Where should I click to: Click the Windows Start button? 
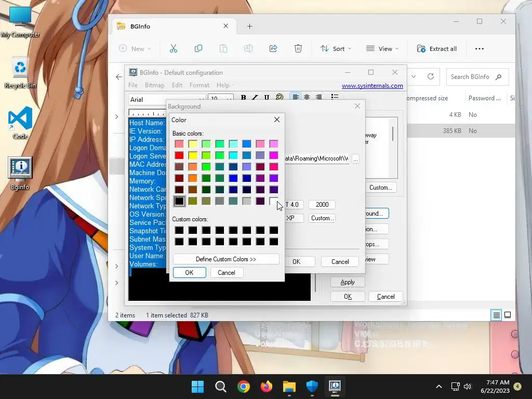click(x=197, y=387)
